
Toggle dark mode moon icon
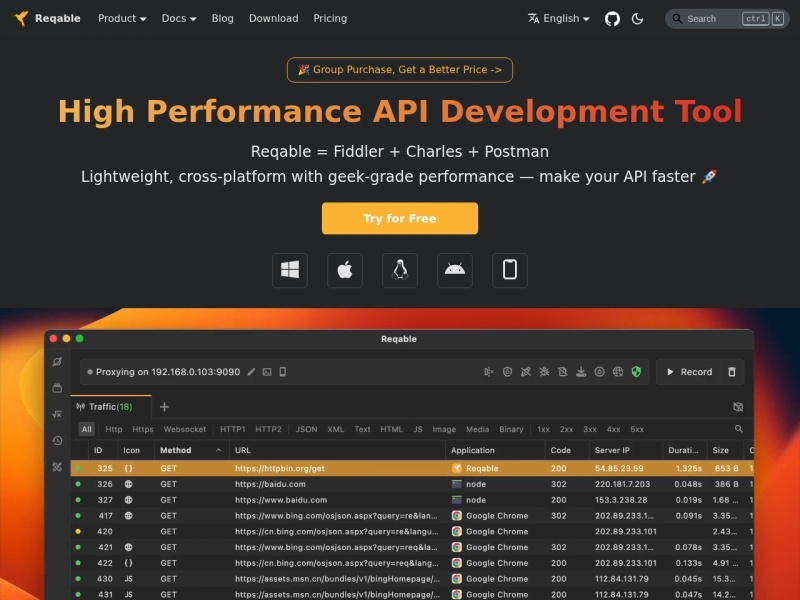637,19
